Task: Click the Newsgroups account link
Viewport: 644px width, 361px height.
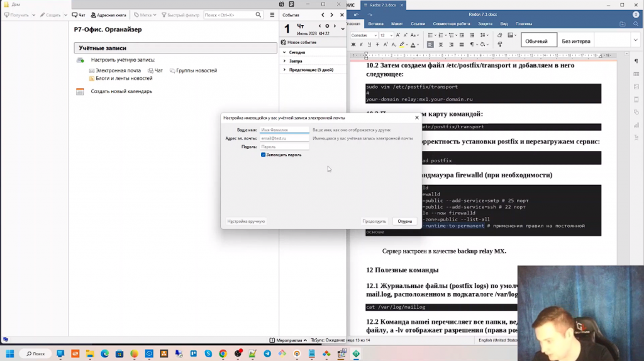Action: point(194,70)
